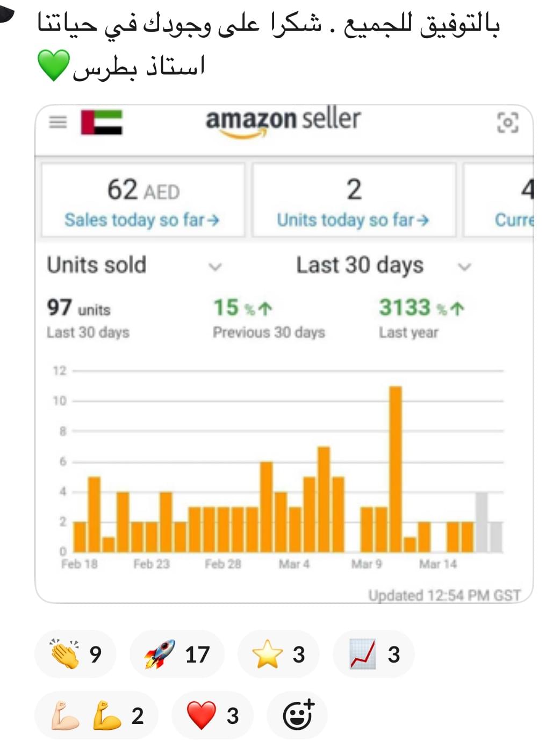
Task: Open the Amazon Seller screenshot image
Action: 284,354
